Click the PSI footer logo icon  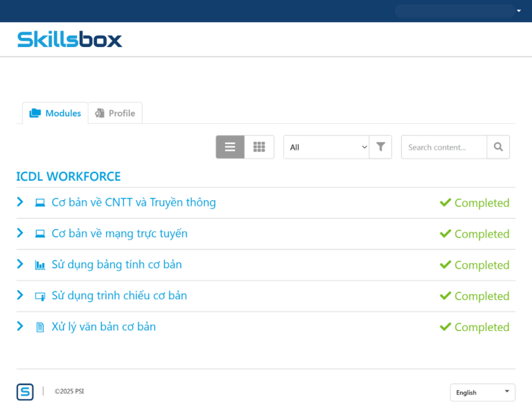click(x=25, y=392)
